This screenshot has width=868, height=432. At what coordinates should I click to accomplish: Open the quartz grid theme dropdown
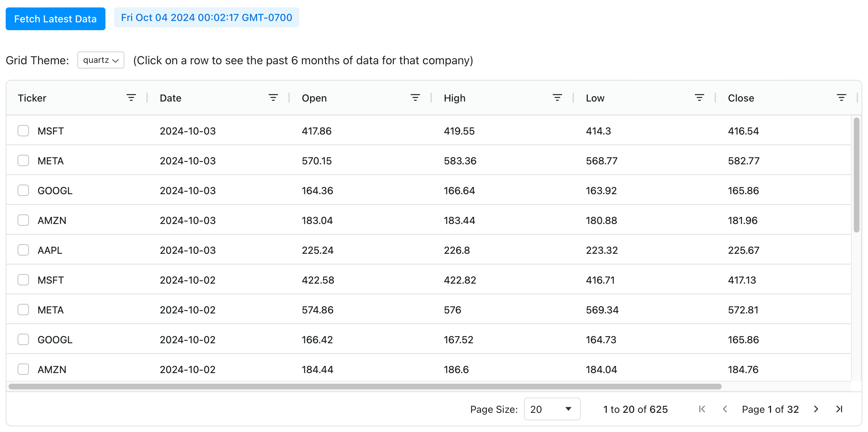(101, 60)
